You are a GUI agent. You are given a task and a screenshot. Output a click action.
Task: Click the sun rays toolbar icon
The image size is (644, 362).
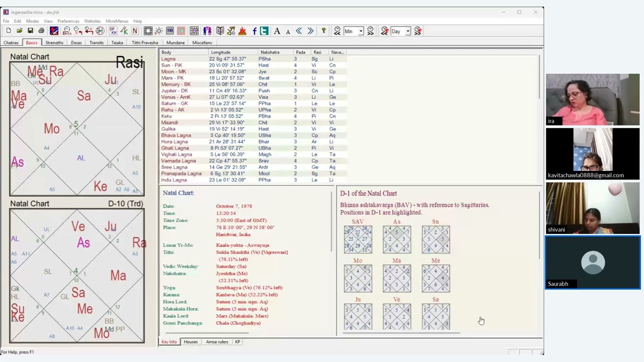(159, 31)
